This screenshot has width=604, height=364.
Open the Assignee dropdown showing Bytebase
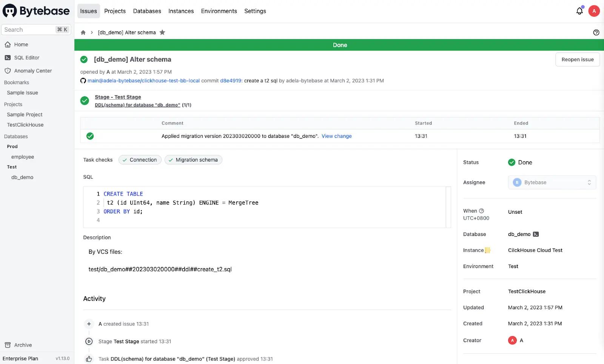click(552, 182)
